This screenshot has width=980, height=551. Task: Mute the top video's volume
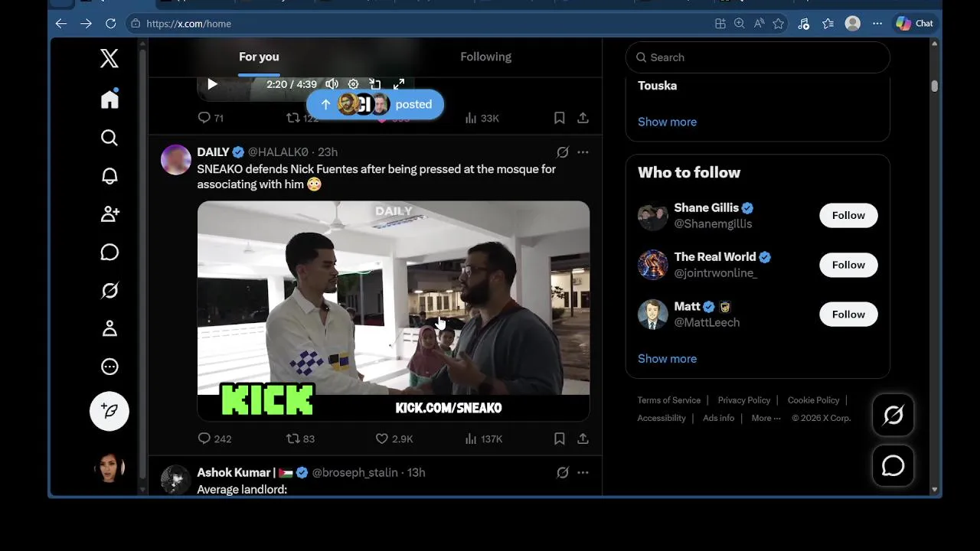[x=332, y=84]
